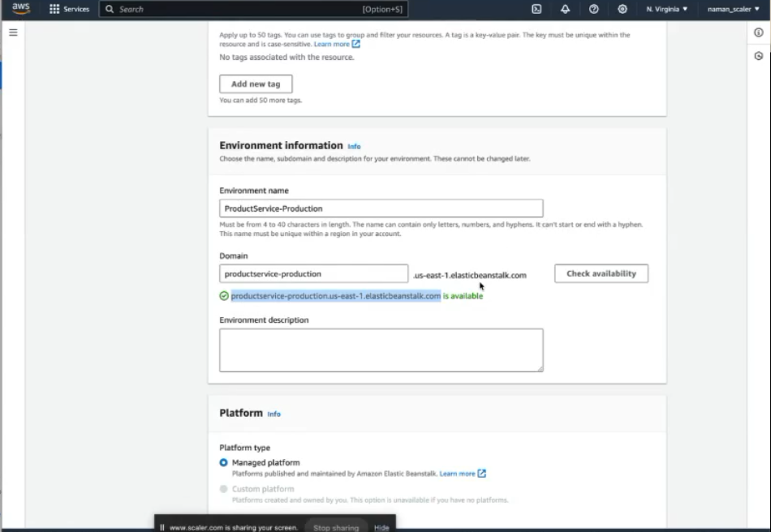The width and height of the screenshot is (771, 532).
Task: Click the AWS logo home icon
Action: tap(20, 9)
